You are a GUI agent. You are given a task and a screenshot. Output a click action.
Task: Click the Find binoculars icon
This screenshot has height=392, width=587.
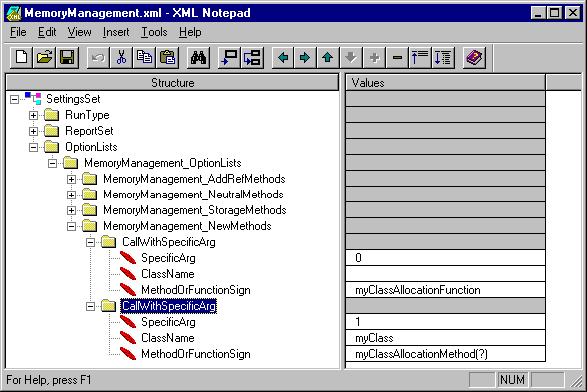click(x=198, y=58)
